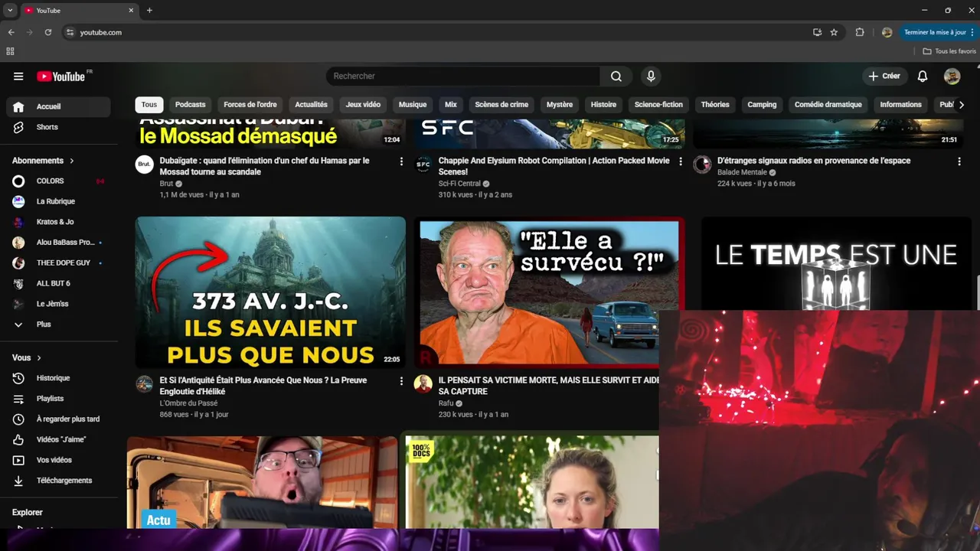Image resolution: width=980 pixels, height=551 pixels.
Task: Select the Histoire filter chip
Action: (603, 105)
